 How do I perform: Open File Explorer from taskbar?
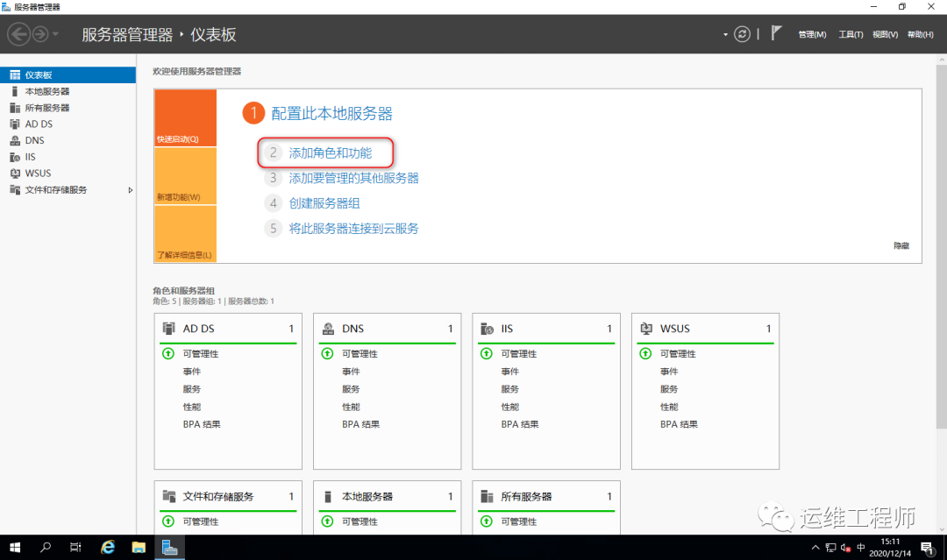click(139, 548)
